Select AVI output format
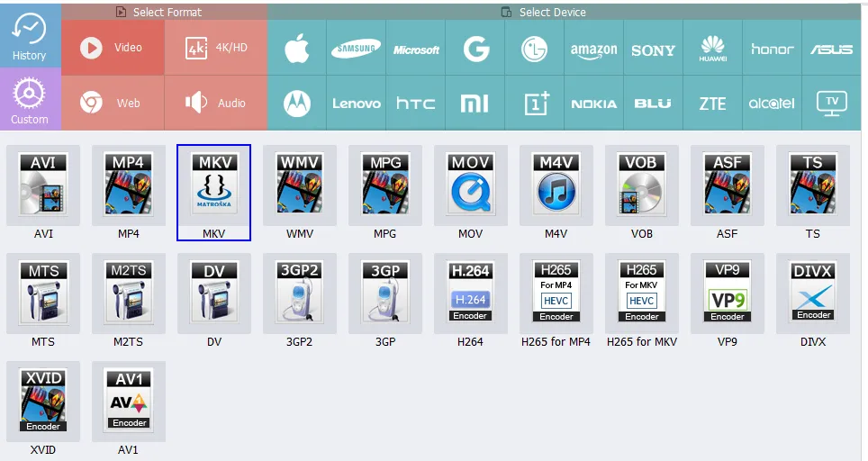This screenshot has width=868, height=461. [43, 193]
